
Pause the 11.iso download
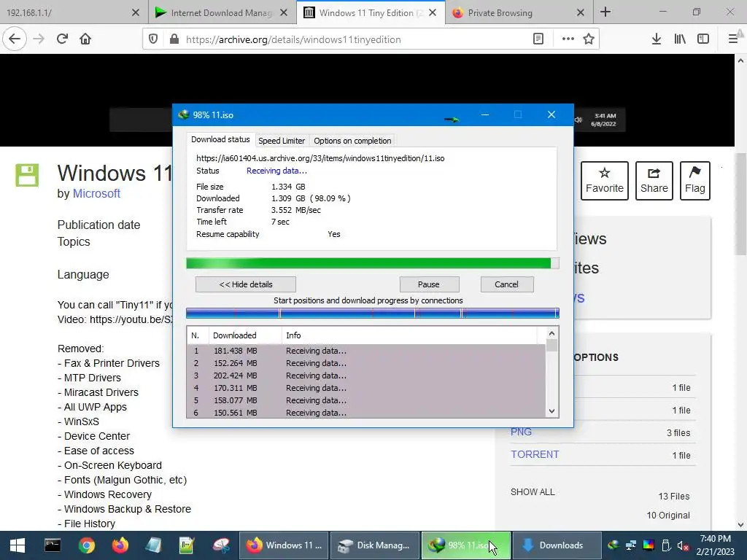pos(429,284)
